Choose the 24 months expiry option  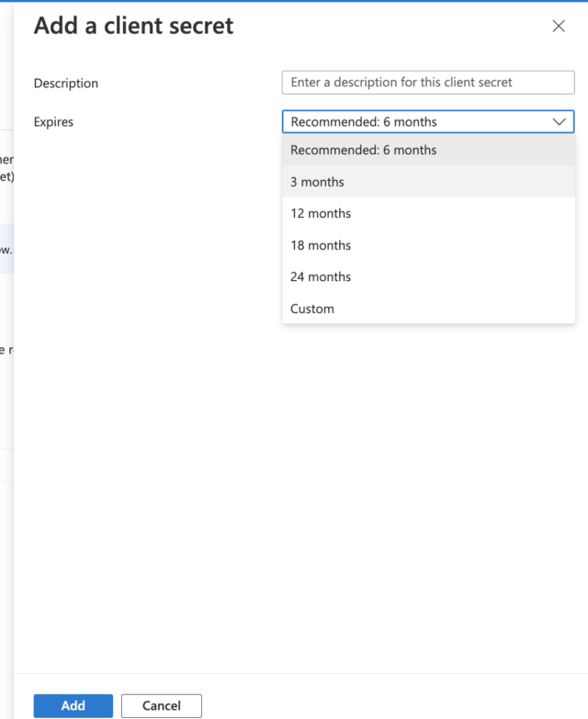(428, 277)
